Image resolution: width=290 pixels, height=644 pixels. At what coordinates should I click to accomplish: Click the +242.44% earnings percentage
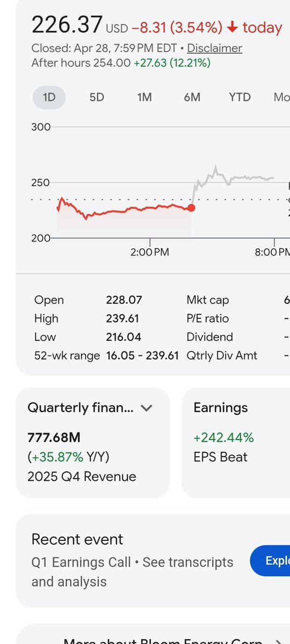(x=223, y=437)
